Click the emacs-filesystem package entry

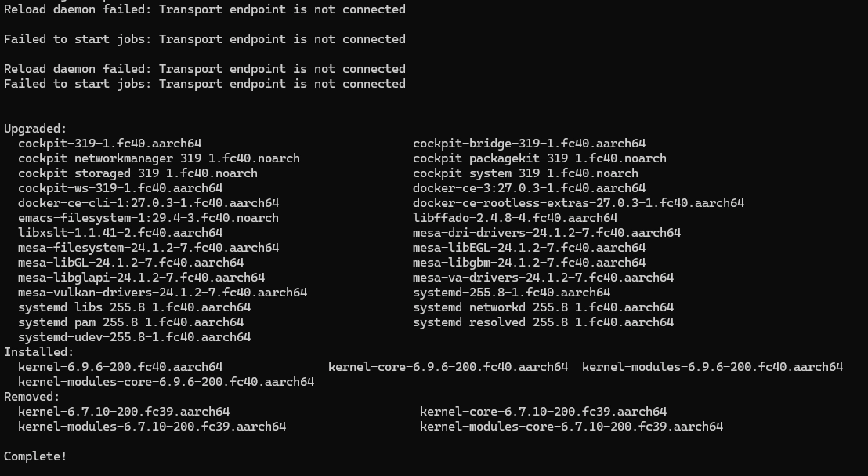(148, 218)
